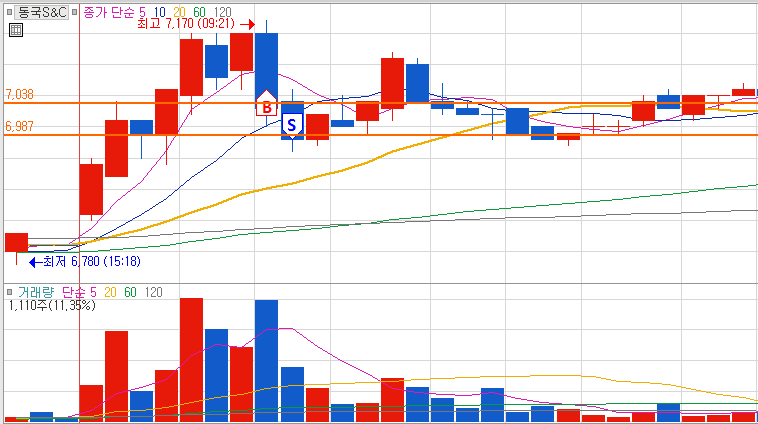Click the tallest red volume bar

[191, 360]
